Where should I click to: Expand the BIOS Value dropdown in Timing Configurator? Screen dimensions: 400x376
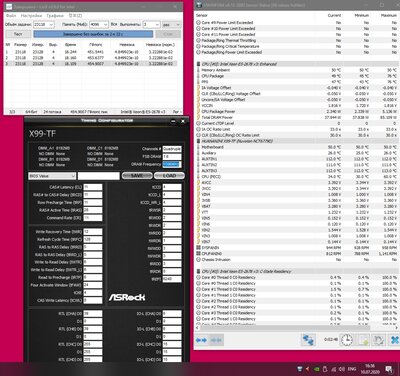[52, 176]
